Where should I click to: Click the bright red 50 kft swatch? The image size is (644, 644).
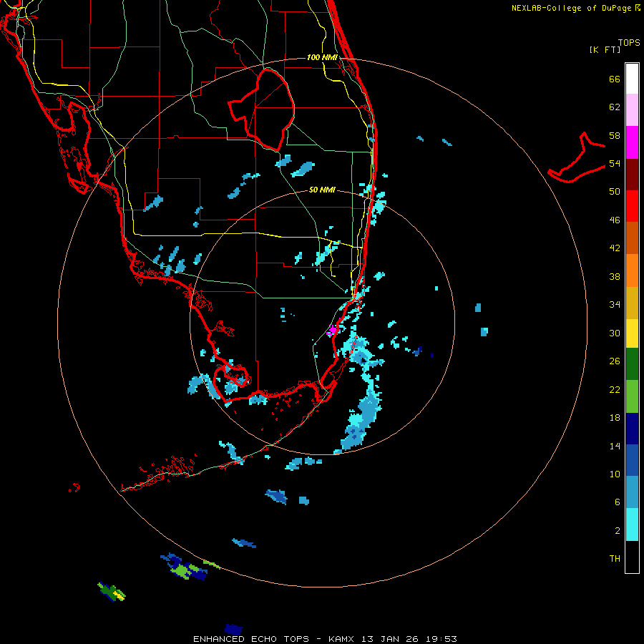tap(632, 206)
